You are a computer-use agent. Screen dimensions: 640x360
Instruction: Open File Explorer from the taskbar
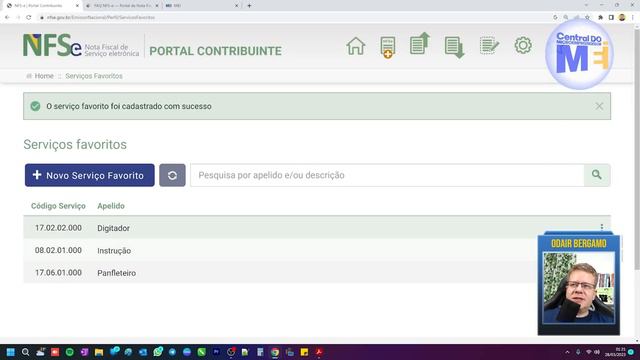99,352
